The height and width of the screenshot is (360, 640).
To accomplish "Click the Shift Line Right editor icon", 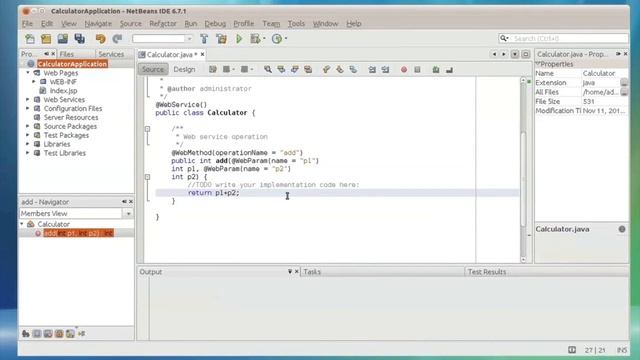I will (x=385, y=70).
